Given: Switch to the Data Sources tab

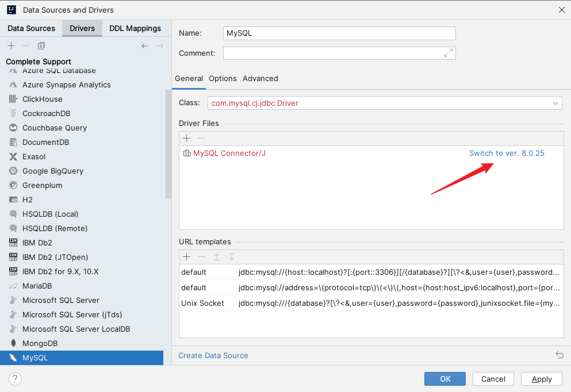Looking at the screenshot, I should click(31, 28).
